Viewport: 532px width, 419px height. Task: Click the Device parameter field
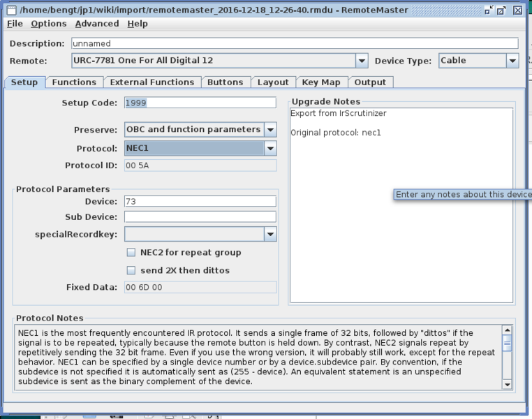point(200,202)
